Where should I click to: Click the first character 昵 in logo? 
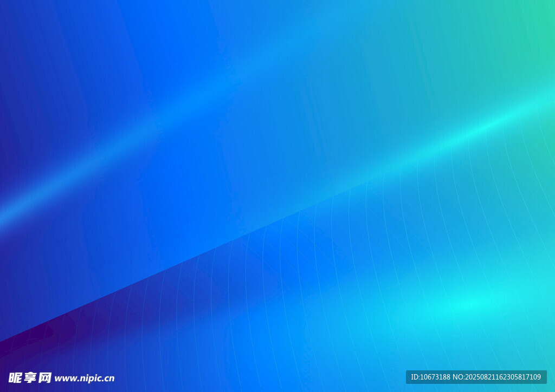click(x=15, y=377)
